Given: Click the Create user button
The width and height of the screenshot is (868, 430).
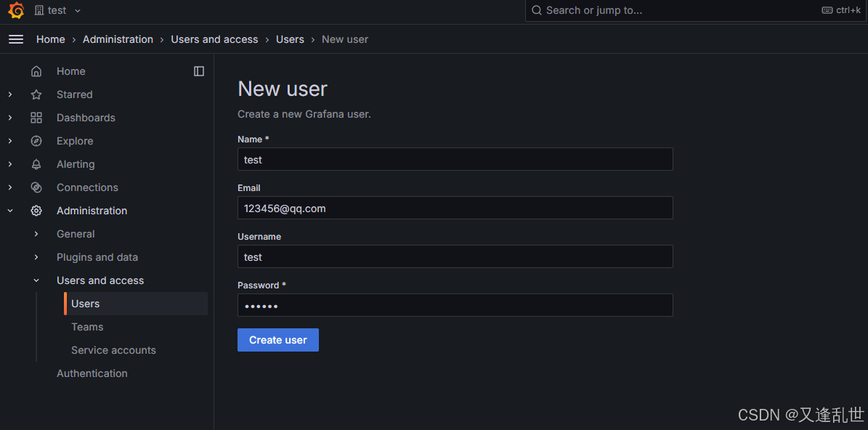Looking at the screenshot, I should point(278,340).
